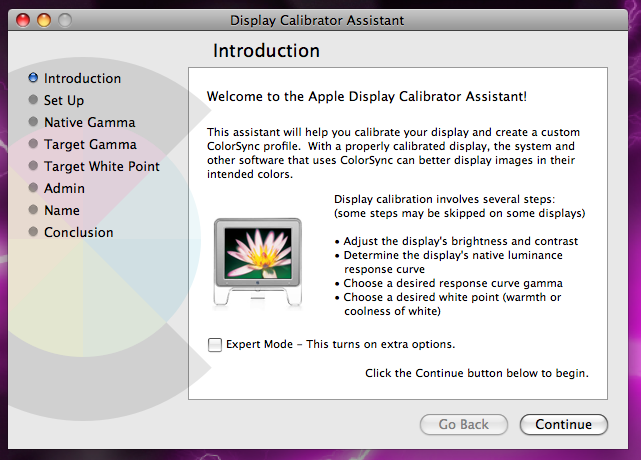This screenshot has width=641, height=460.
Task: Close the Display Calibrator Assistant window
Action: coord(23,20)
